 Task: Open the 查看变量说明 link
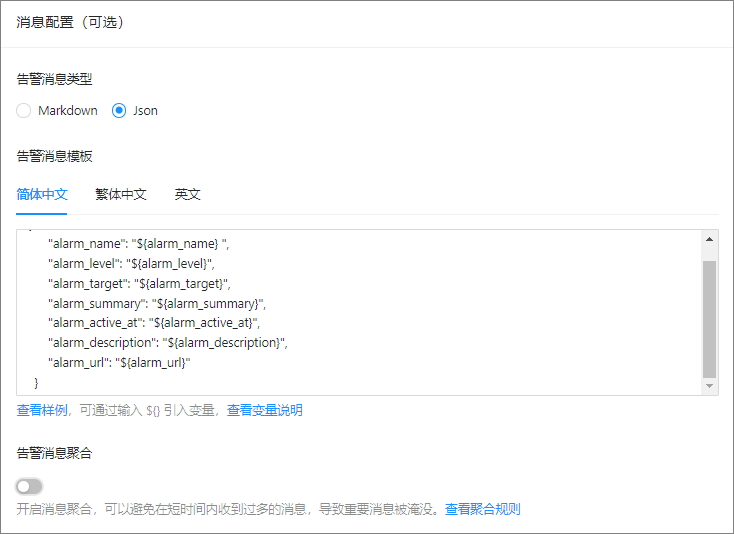click(264, 410)
